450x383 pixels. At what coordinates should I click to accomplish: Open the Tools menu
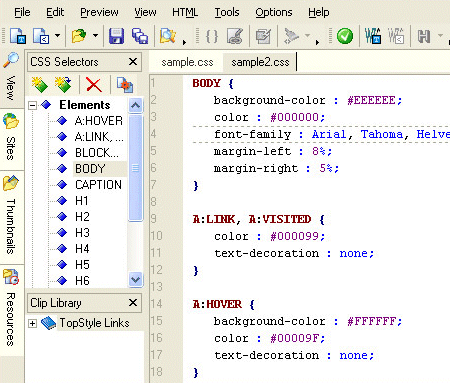coord(227,12)
